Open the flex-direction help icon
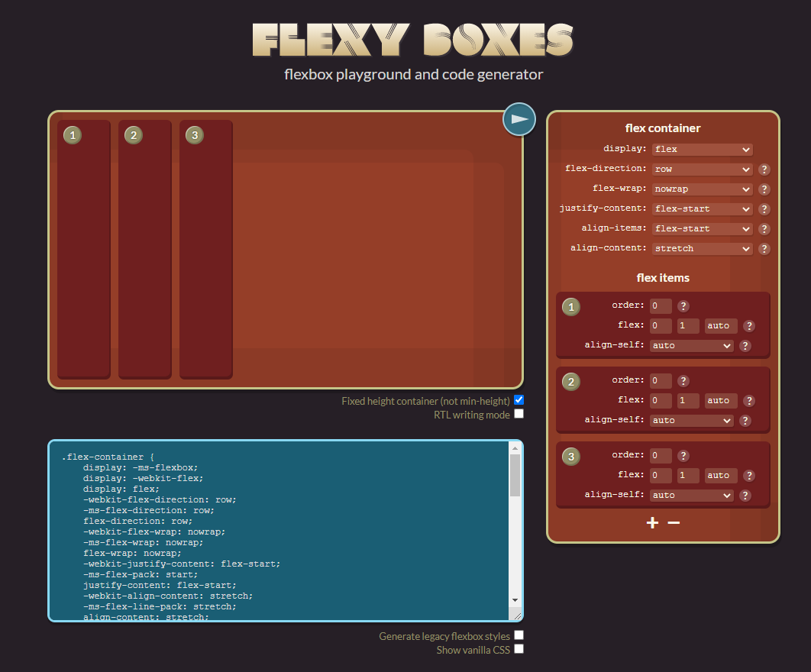Image resolution: width=811 pixels, height=672 pixels. pyautogui.click(x=764, y=169)
